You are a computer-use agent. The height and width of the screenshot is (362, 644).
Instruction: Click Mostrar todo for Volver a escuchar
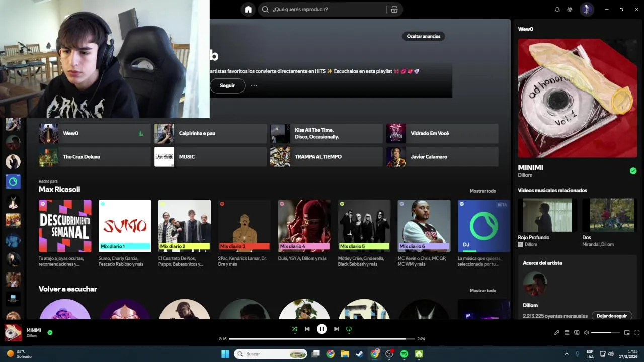(482, 290)
